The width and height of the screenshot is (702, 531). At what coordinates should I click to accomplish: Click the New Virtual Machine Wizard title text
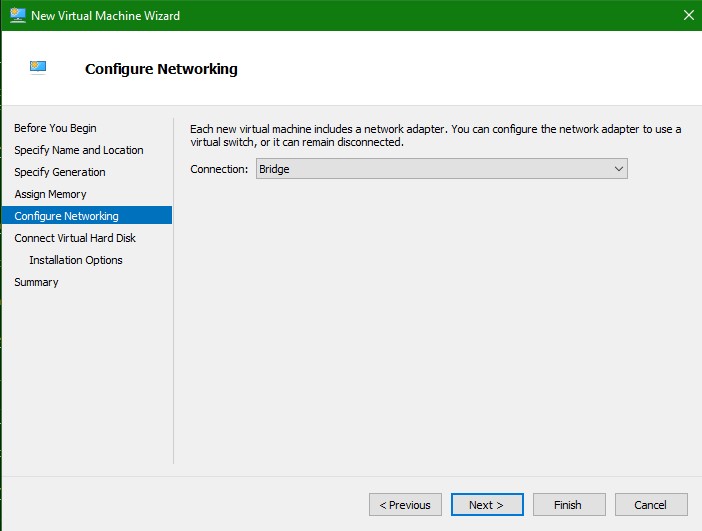pyautogui.click(x=106, y=15)
